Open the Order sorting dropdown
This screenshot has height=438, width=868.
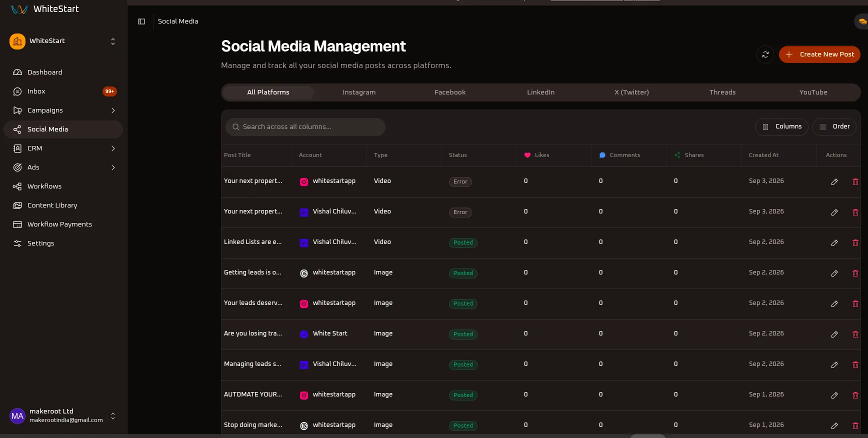click(834, 127)
